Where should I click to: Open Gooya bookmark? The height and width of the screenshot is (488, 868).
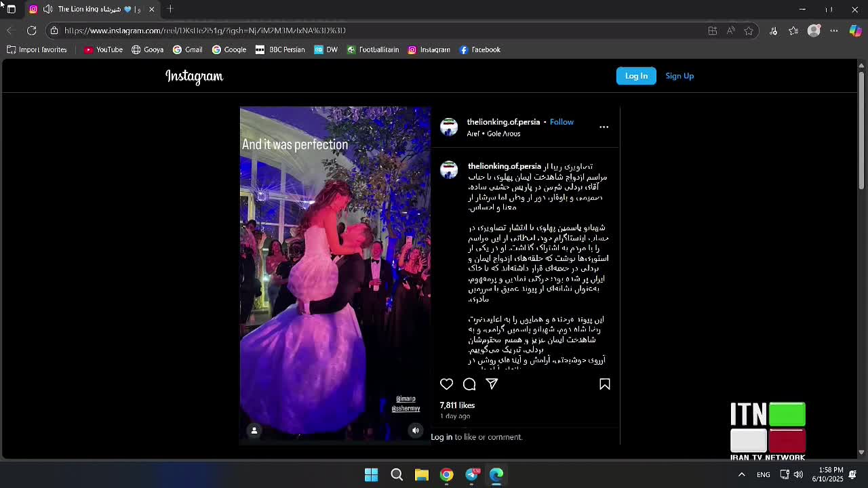pos(147,49)
